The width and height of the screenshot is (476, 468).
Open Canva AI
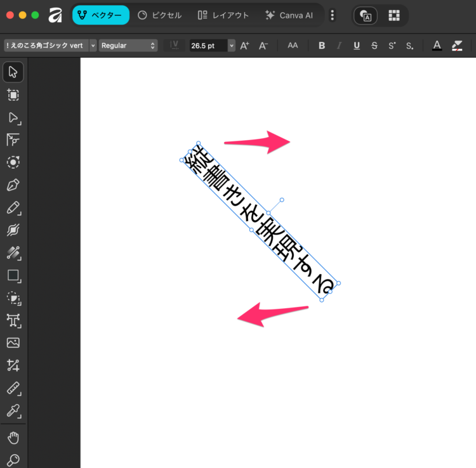(289, 15)
